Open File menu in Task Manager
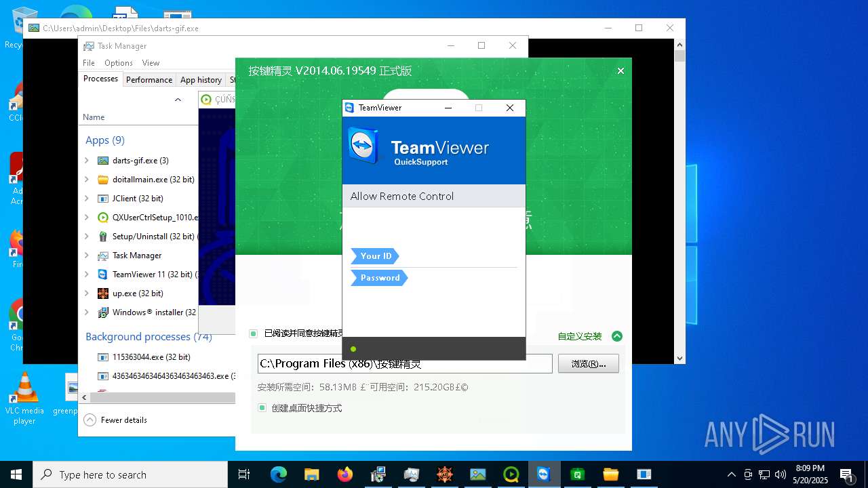 (89, 63)
